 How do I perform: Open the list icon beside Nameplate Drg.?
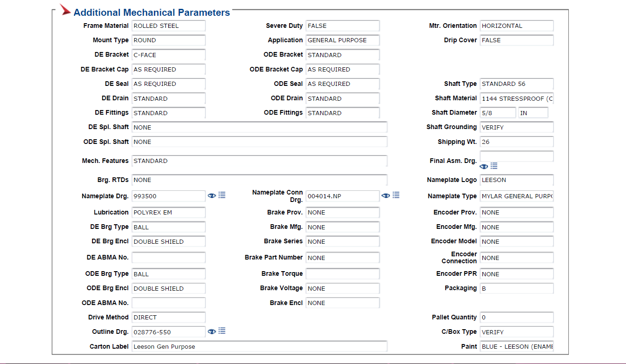tap(222, 195)
